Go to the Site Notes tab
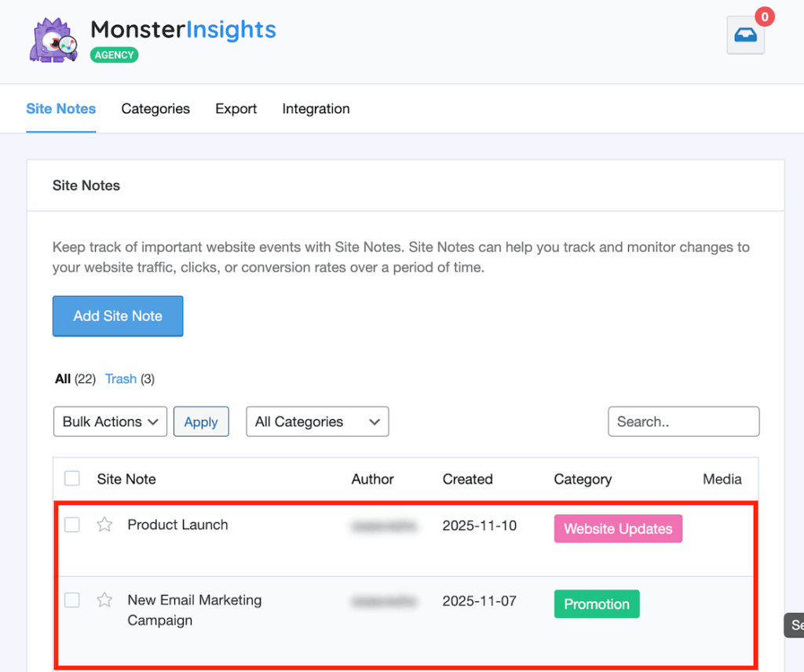Screen dimensions: 804x672 pos(60,109)
